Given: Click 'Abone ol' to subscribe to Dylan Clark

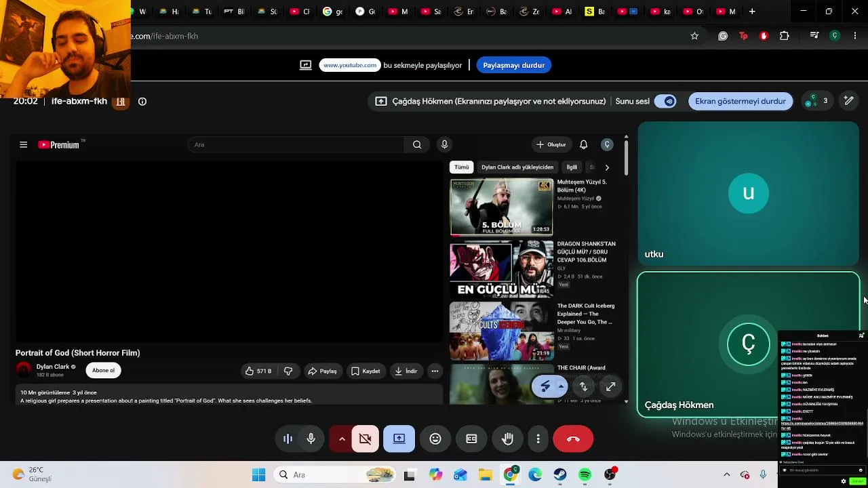Looking at the screenshot, I should [x=103, y=371].
